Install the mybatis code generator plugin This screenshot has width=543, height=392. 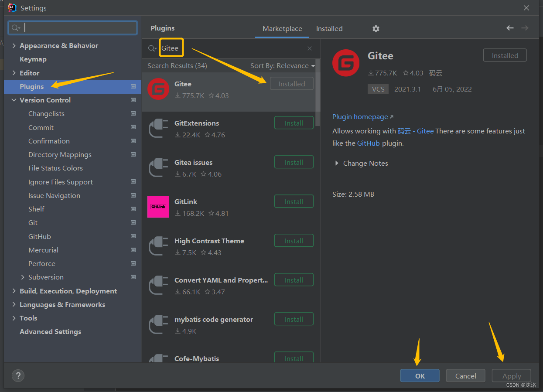point(294,319)
